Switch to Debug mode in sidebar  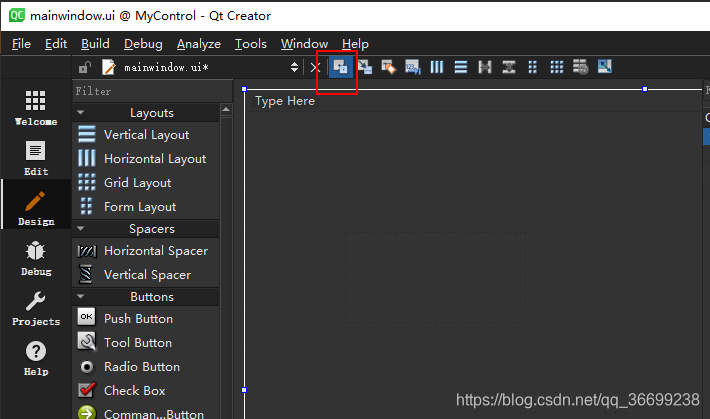pyautogui.click(x=36, y=258)
